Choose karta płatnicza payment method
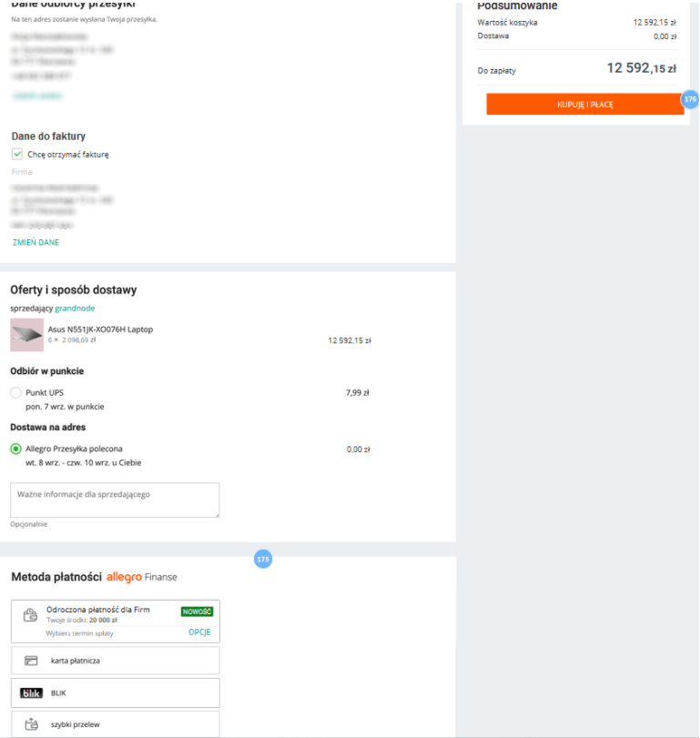The height and width of the screenshot is (738, 700). tap(116, 661)
